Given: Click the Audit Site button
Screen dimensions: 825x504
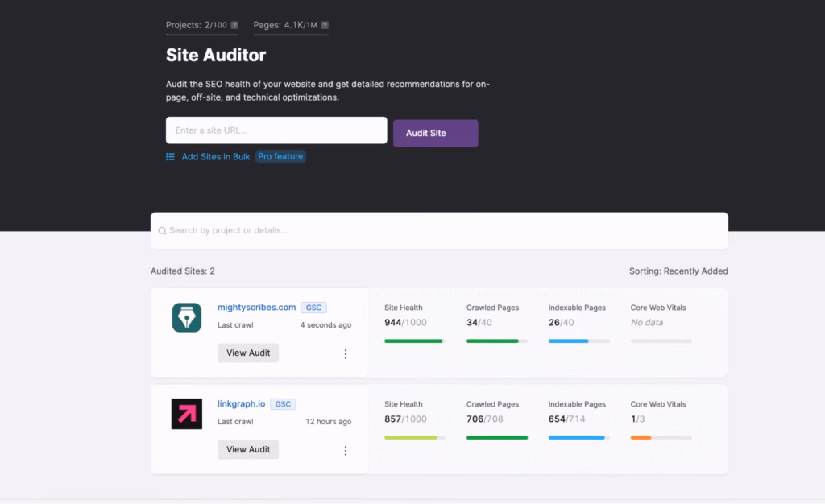Looking at the screenshot, I should [x=435, y=132].
